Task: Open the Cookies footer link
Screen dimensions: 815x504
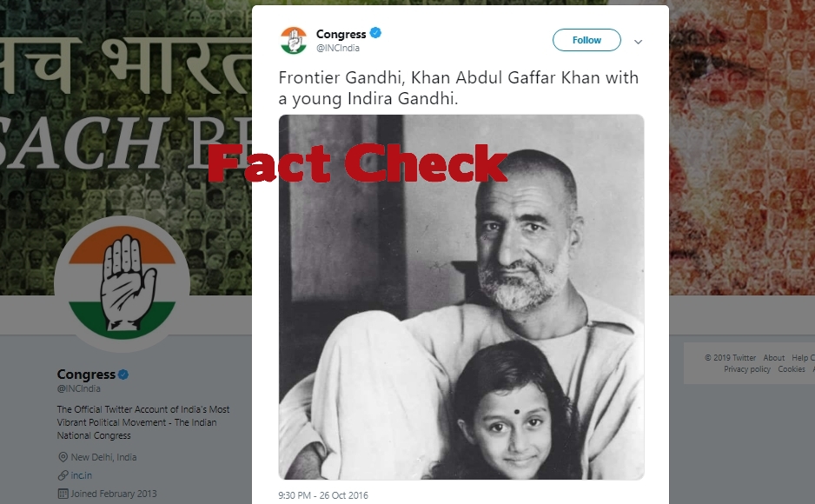Action: pyautogui.click(x=791, y=369)
